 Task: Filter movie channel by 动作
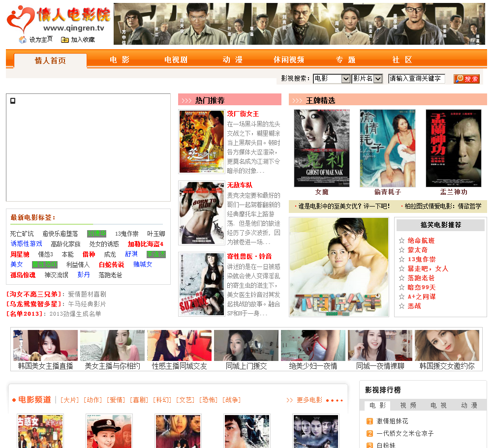click(93, 400)
